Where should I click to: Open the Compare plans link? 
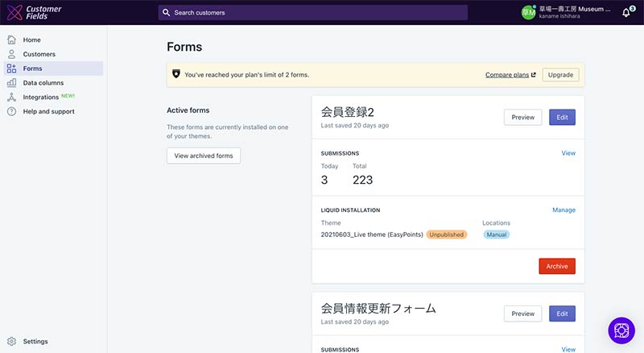(507, 75)
